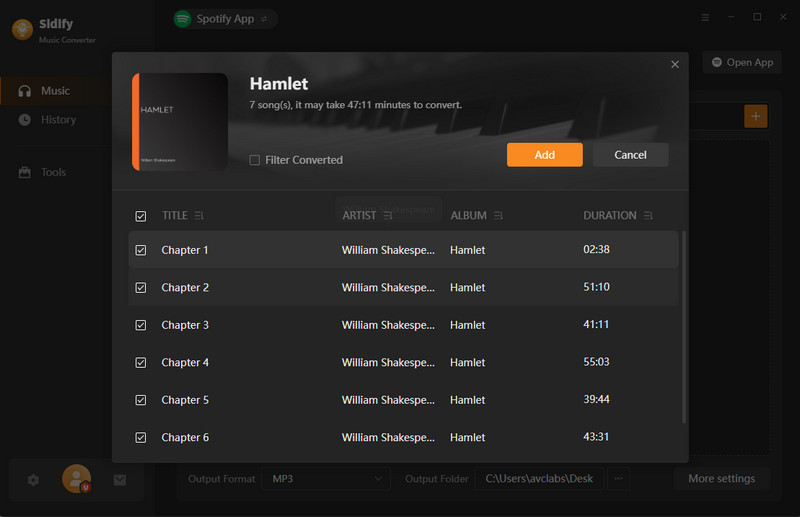Open the hamburger menu icon in title bar
Screen dimensions: 800x517
pos(705,17)
